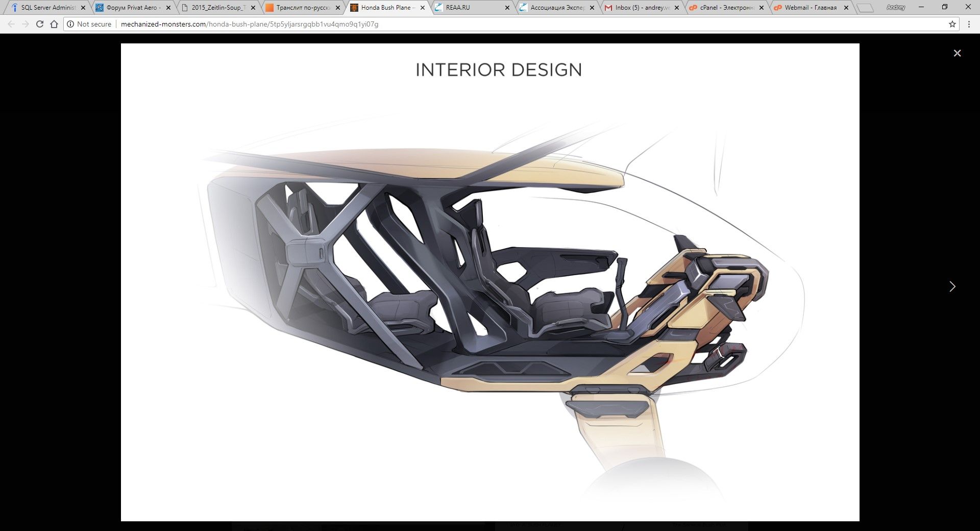Close the Транслит по-русски tab

(x=337, y=8)
